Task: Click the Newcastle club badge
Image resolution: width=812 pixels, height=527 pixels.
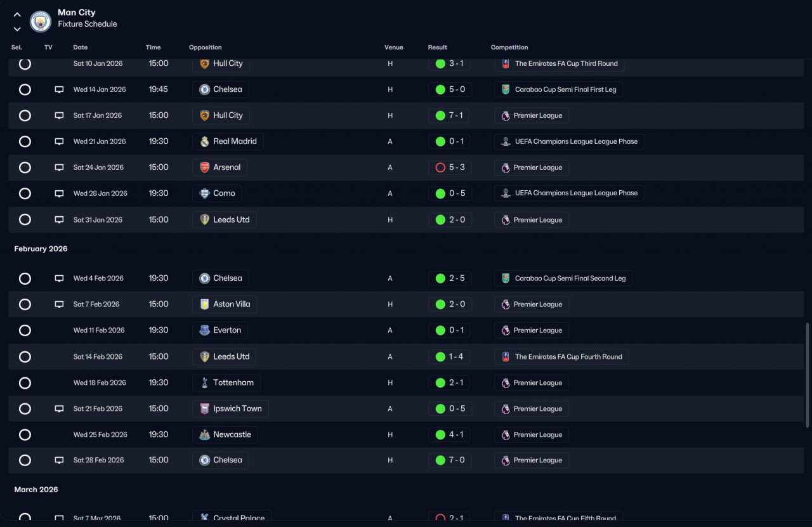Action: 204,434
